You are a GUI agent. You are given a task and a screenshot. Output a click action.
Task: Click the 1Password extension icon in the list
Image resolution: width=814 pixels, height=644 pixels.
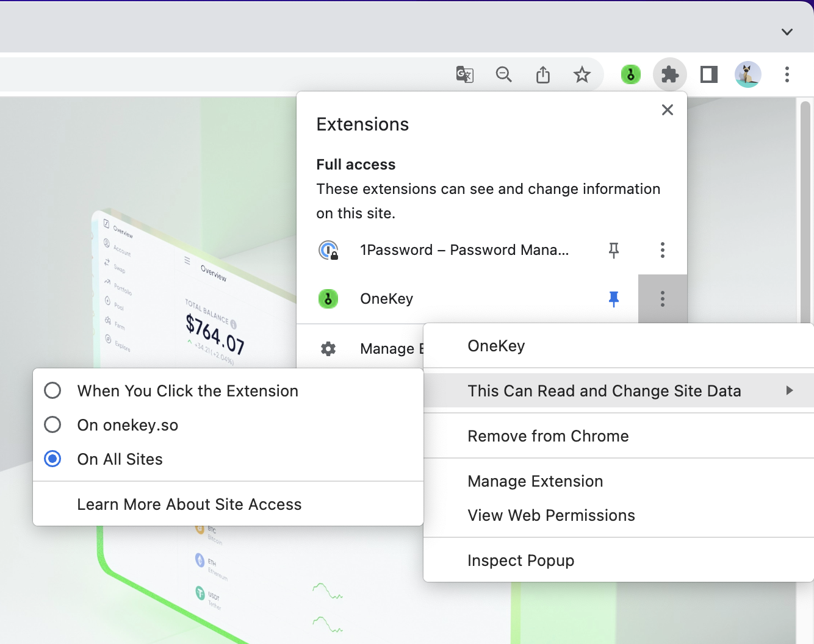click(328, 250)
